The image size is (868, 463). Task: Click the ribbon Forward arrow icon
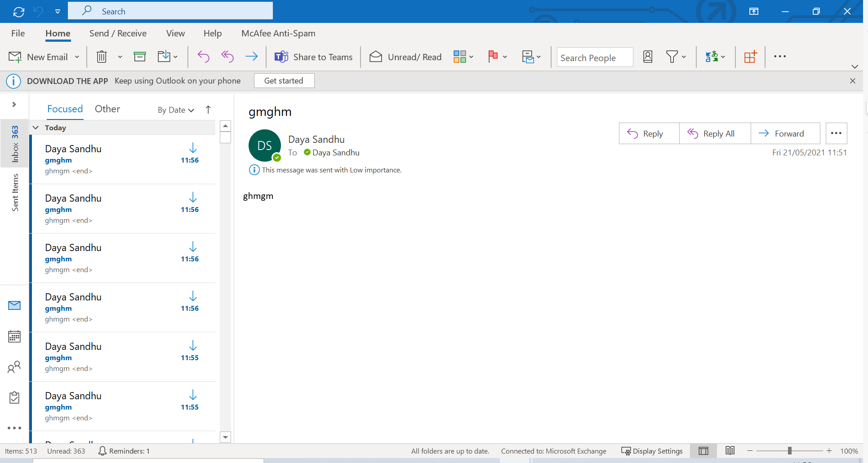click(252, 57)
